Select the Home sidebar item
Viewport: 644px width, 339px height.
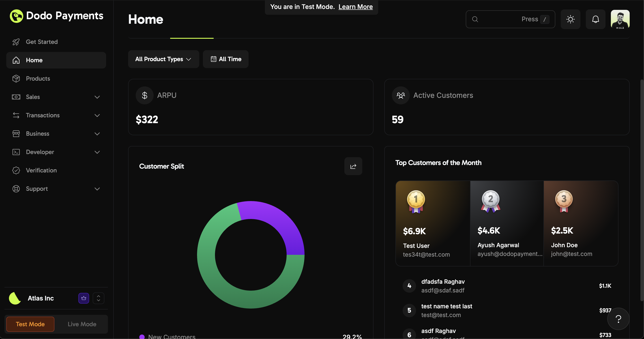click(34, 60)
